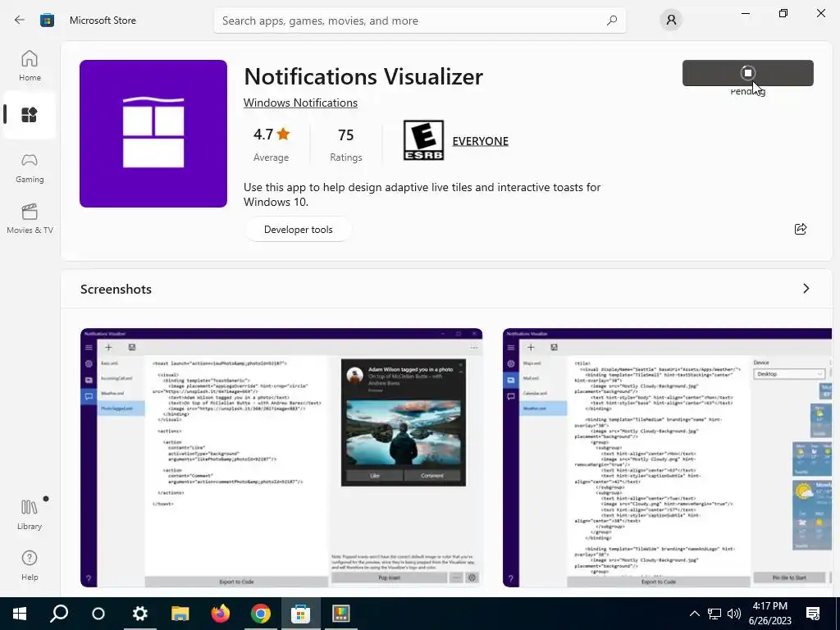Open the first screenshot with toast preview
Screen dimensions: 840x630
click(281, 458)
